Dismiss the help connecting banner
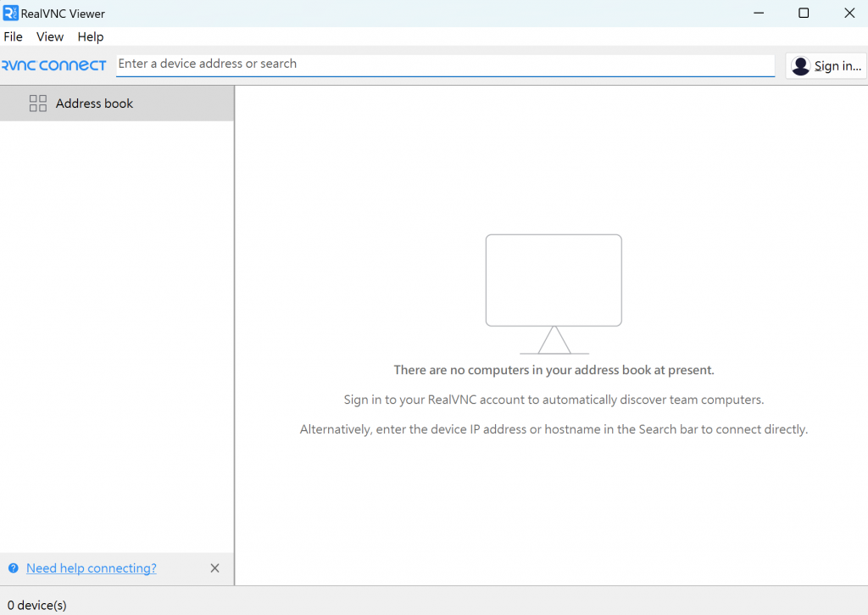 click(214, 567)
